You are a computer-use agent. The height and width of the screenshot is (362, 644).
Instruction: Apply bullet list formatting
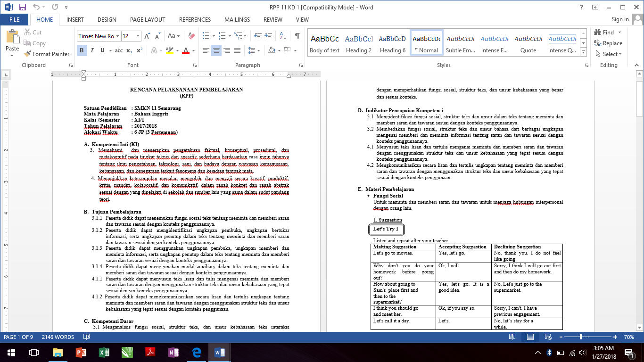pos(205,34)
